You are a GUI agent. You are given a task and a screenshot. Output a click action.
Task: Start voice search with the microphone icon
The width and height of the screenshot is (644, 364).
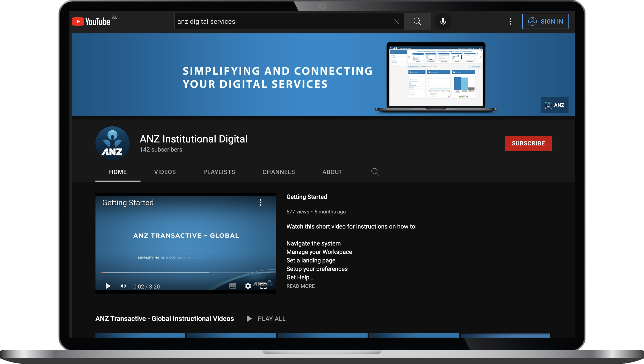[443, 21]
